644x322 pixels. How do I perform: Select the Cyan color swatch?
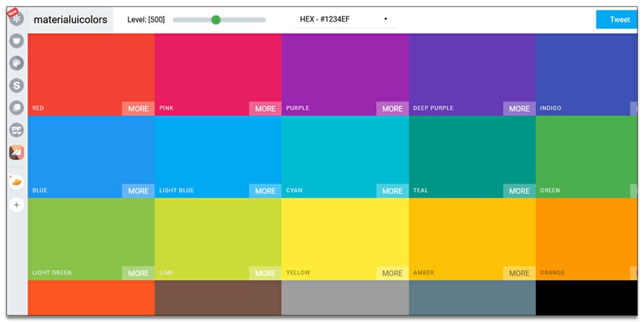[345, 157]
